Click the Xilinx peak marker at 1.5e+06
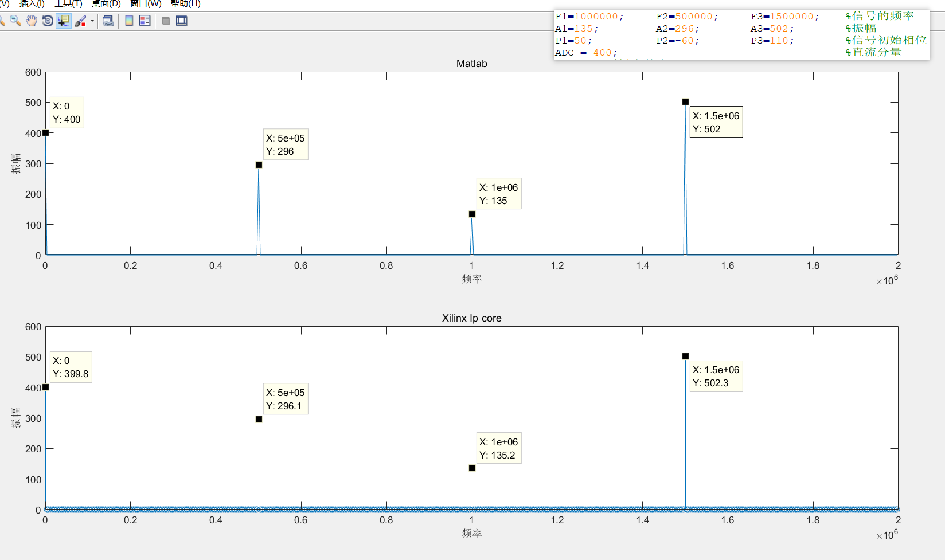Screen dimensions: 945x560 pos(685,357)
